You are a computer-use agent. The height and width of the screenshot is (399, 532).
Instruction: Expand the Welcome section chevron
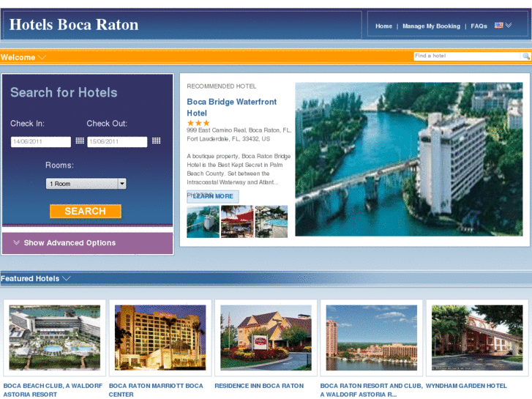(x=42, y=57)
